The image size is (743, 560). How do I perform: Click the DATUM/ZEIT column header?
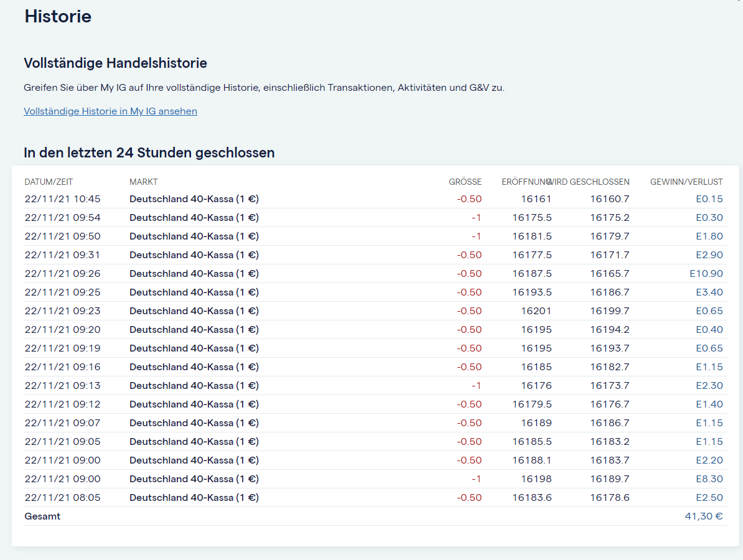pos(49,182)
